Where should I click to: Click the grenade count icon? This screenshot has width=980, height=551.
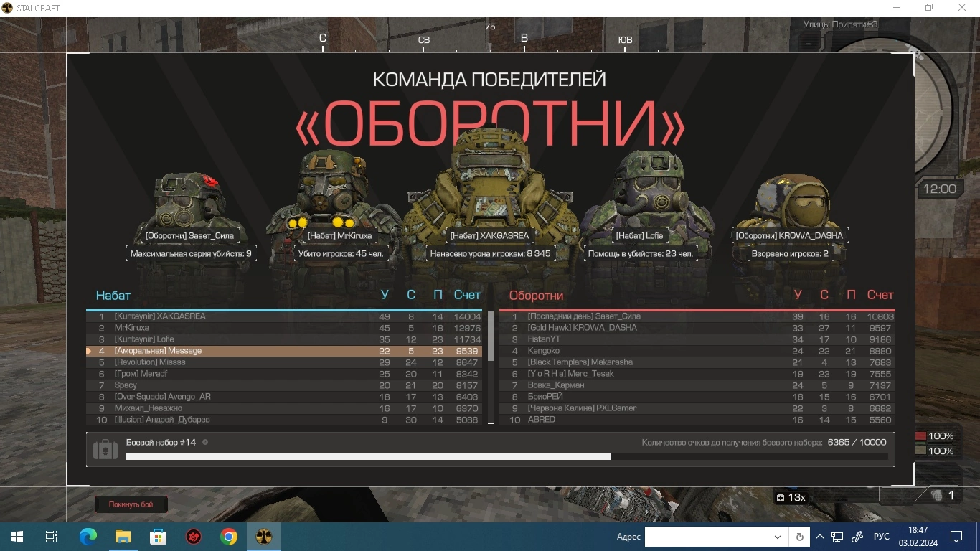coord(937,495)
